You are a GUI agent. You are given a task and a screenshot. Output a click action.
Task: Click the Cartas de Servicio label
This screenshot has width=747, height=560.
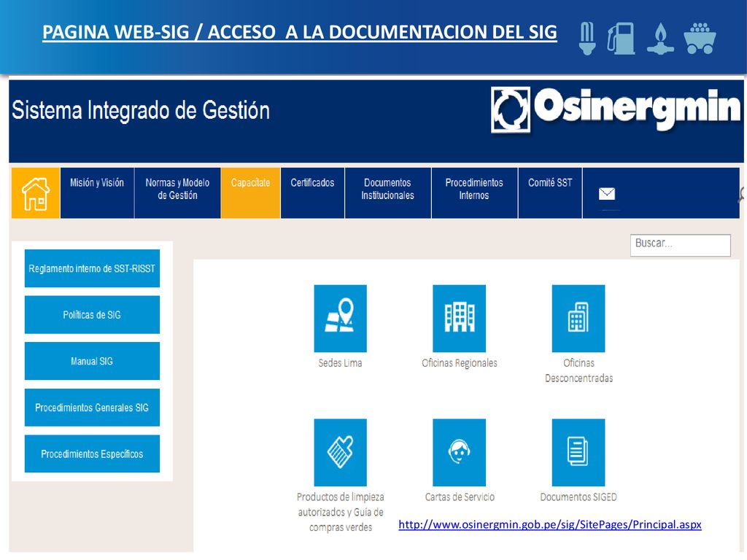coord(460,497)
